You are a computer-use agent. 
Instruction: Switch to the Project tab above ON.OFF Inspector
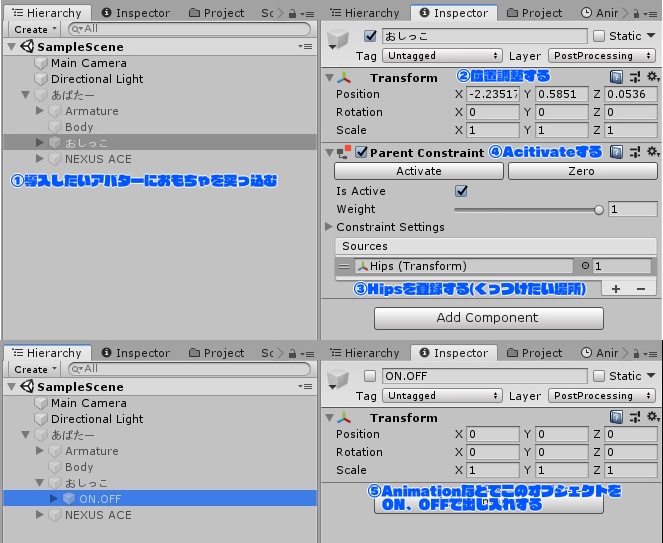534,353
